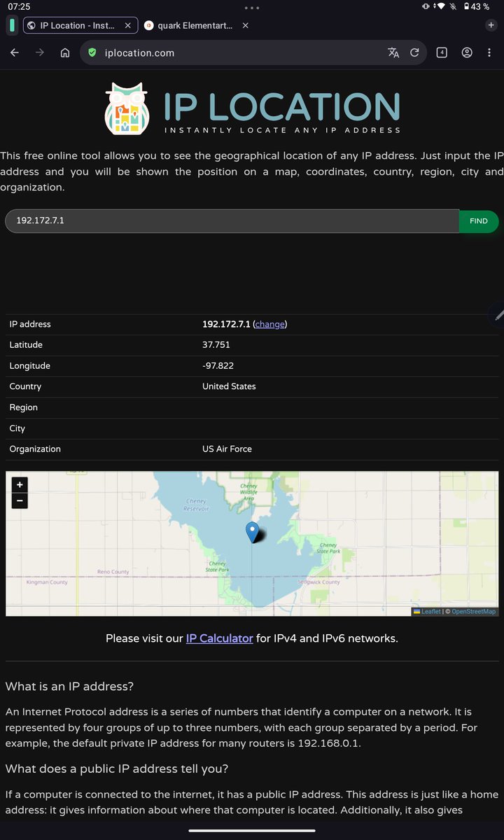The height and width of the screenshot is (840, 504).
Task: Tap the battery status icon
Action: tap(466, 6)
